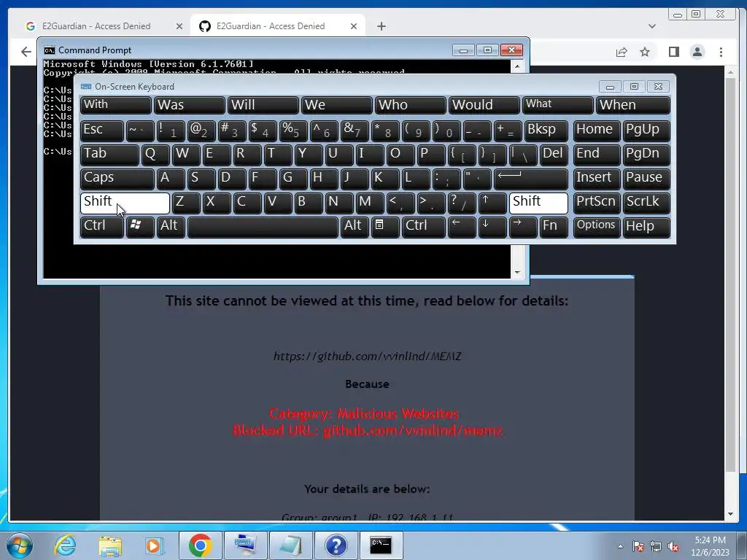Click the PgDn key

click(x=646, y=155)
